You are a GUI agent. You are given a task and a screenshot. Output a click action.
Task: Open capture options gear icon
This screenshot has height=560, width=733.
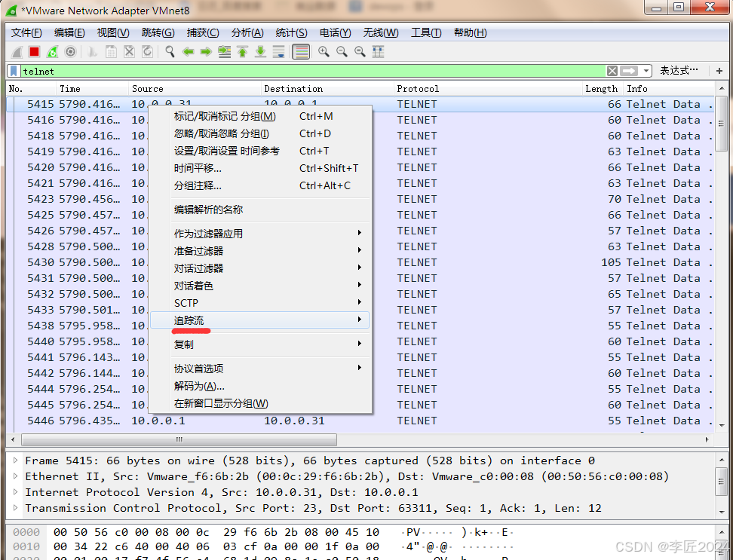coord(70,52)
